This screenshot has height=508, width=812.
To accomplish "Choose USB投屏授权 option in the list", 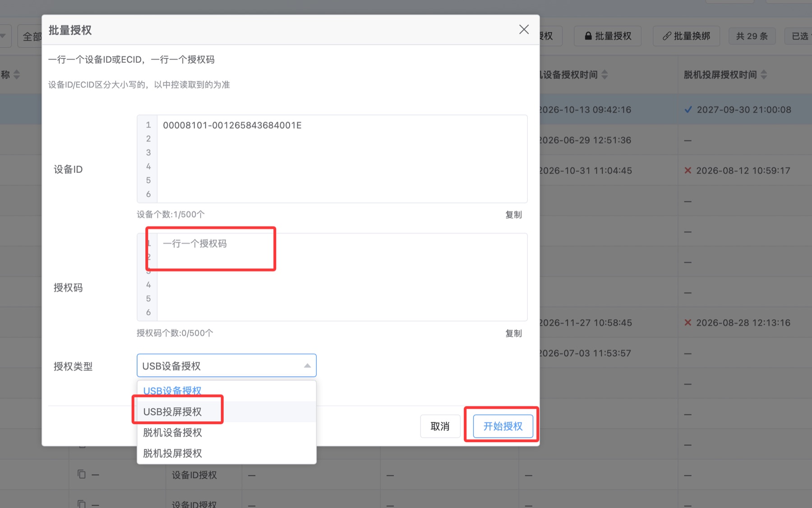I will tap(226, 411).
